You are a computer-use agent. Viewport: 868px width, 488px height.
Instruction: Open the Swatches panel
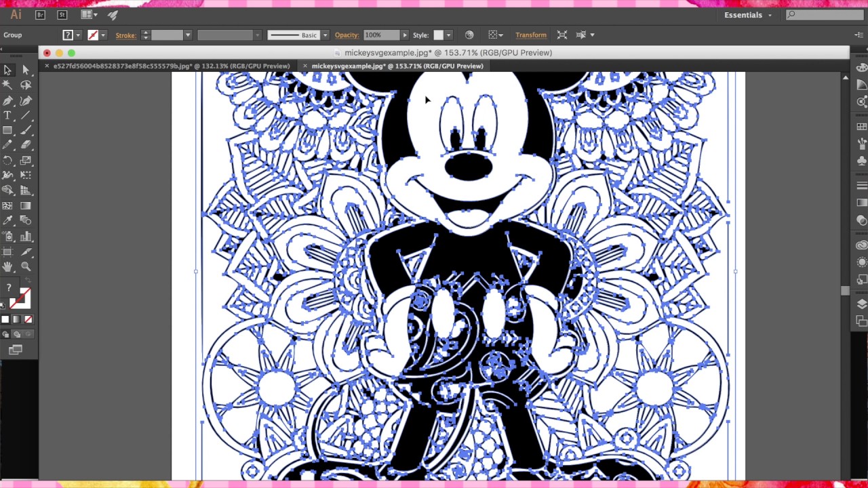tap(862, 127)
